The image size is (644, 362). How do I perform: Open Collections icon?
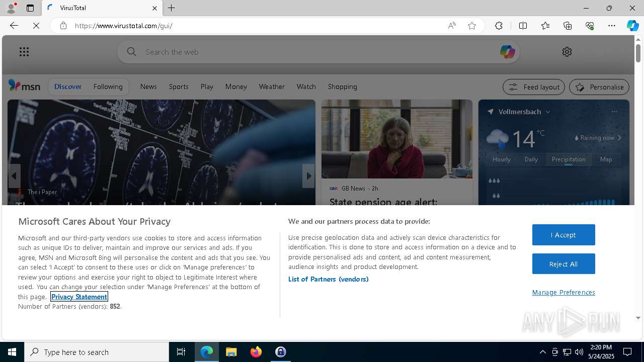[x=568, y=26]
